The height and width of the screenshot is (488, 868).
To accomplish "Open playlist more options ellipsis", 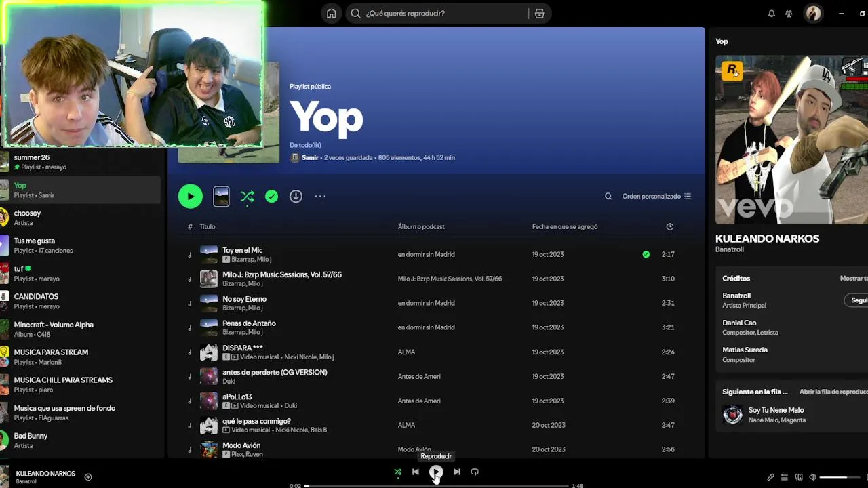I will (x=320, y=197).
